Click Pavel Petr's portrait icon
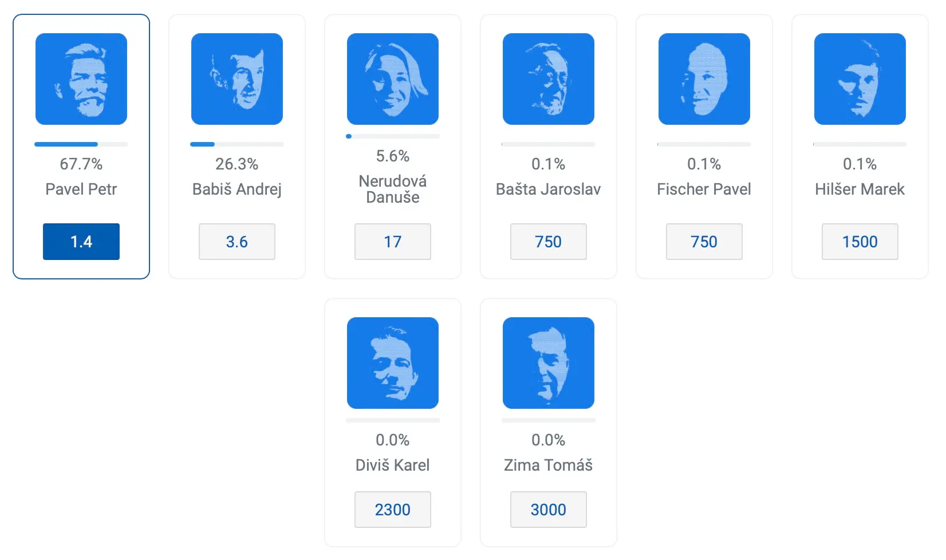The width and height of the screenshot is (946, 560). pos(81,79)
